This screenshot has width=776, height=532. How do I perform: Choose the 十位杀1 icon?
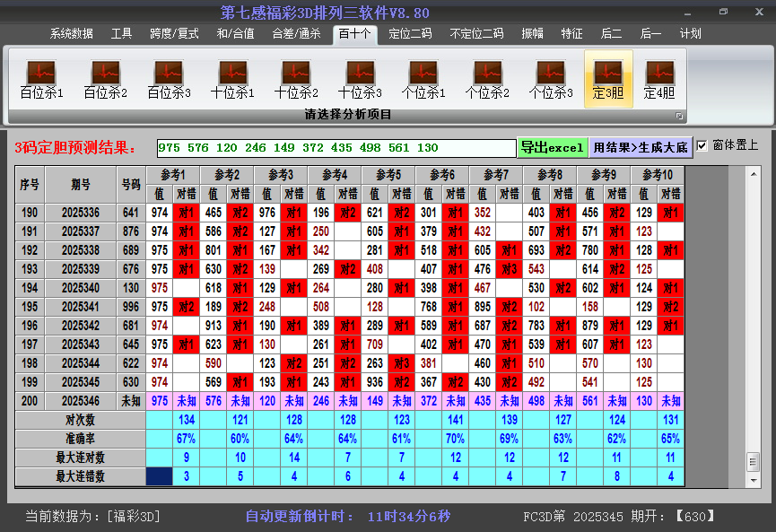pos(232,79)
